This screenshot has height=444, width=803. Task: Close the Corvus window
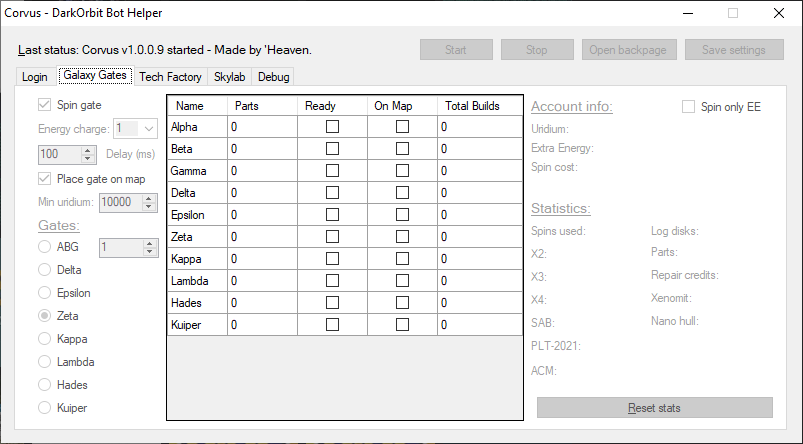tap(779, 13)
